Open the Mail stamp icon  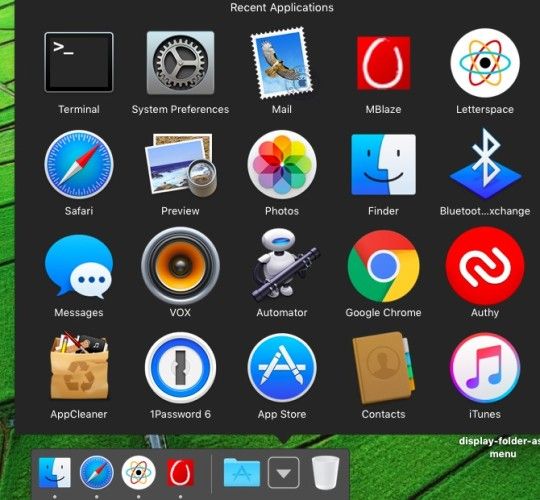(x=282, y=63)
